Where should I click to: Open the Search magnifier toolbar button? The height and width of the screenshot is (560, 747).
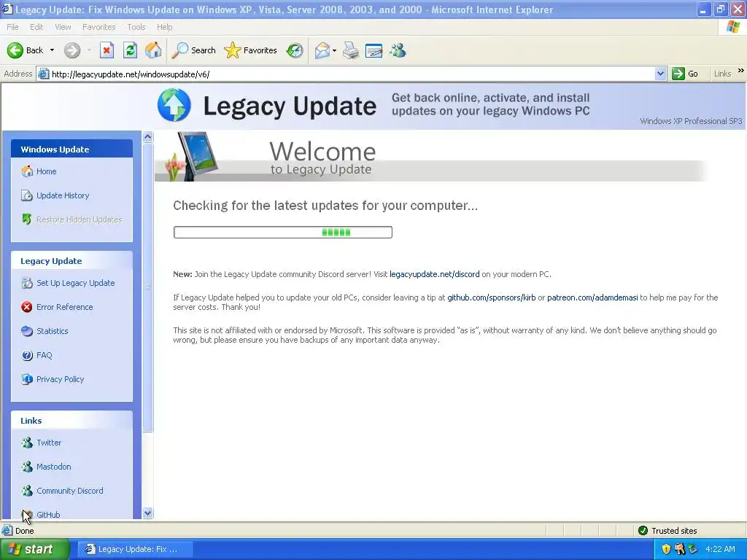(x=194, y=50)
